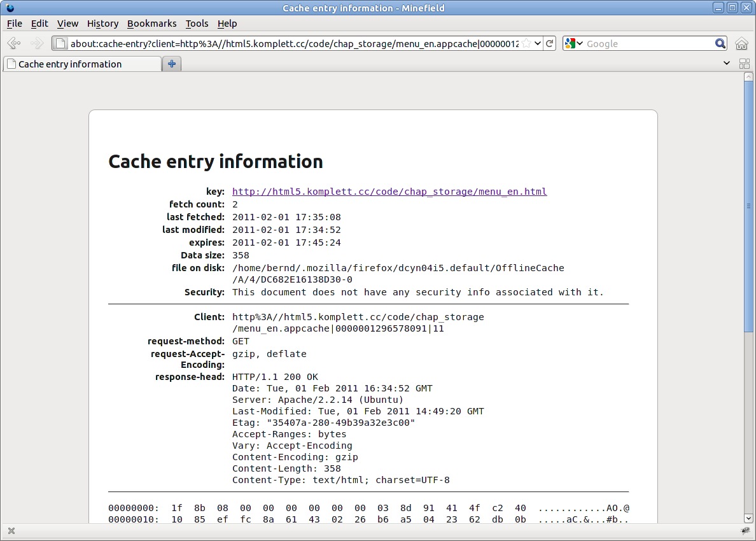Open the History menu

102,24
